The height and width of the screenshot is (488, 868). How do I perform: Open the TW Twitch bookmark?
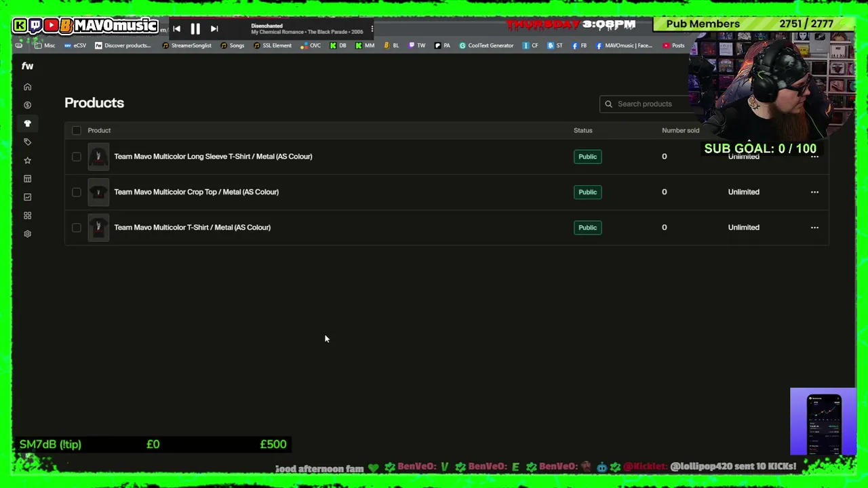[x=417, y=45]
